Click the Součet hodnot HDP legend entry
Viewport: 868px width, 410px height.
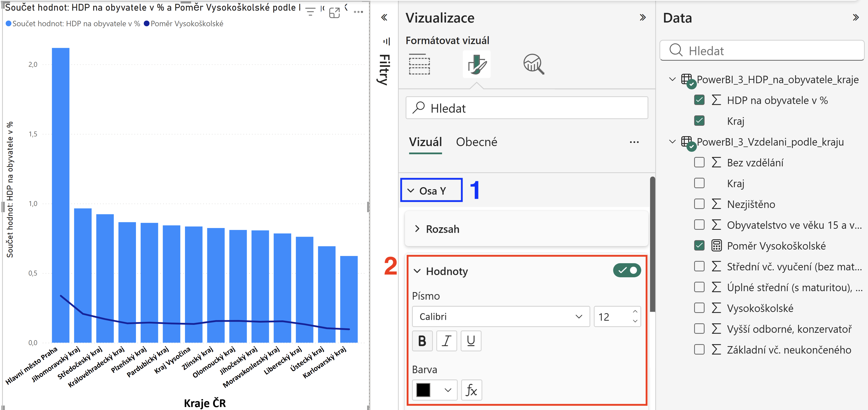(73, 24)
